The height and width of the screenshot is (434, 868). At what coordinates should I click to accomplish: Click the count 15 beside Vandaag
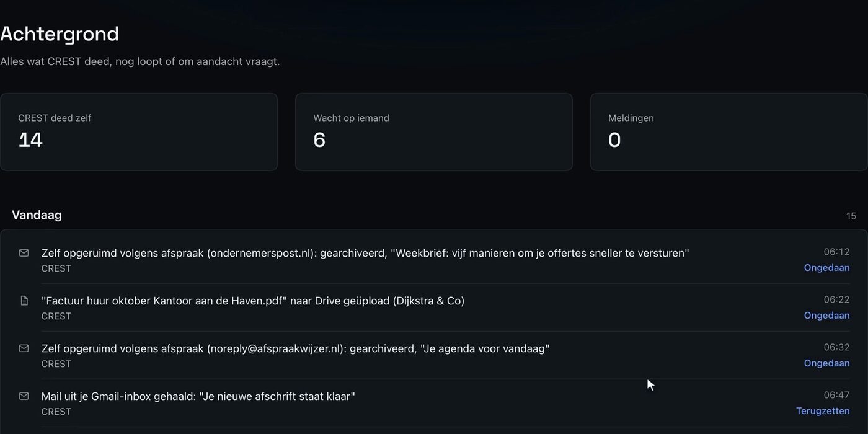(x=851, y=216)
